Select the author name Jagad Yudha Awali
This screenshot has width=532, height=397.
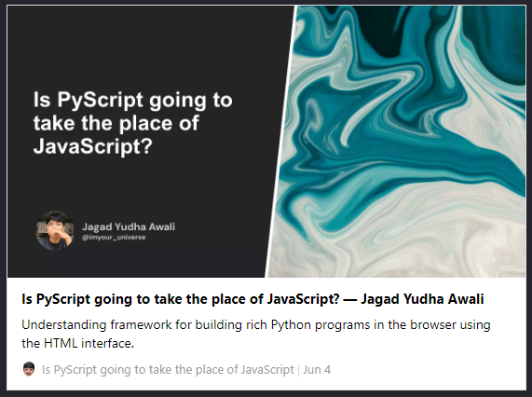pyautogui.click(x=129, y=226)
